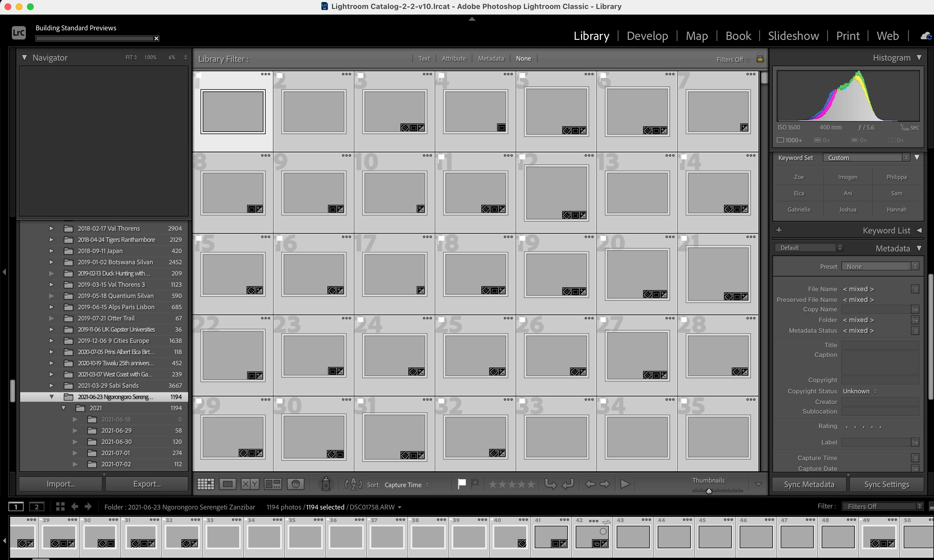Rotate photo clockwise
This screenshot has height=560, width=934.
(x=568, y=484)
